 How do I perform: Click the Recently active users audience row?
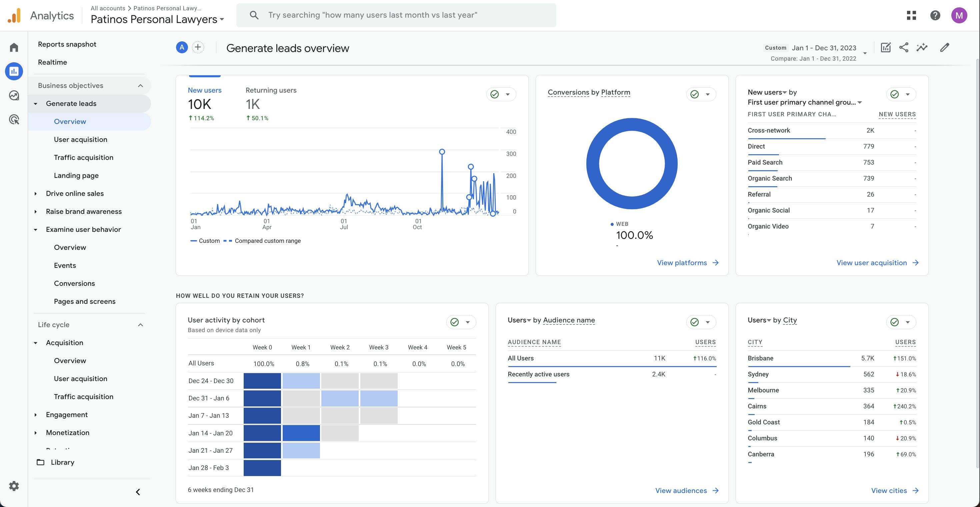[612, 375]
